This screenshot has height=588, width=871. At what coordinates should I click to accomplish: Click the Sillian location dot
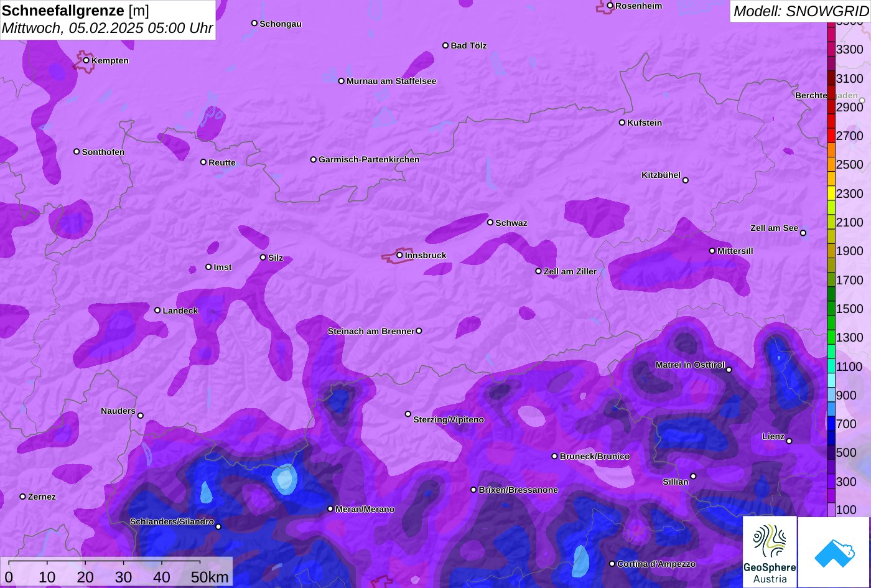point(693,477)
